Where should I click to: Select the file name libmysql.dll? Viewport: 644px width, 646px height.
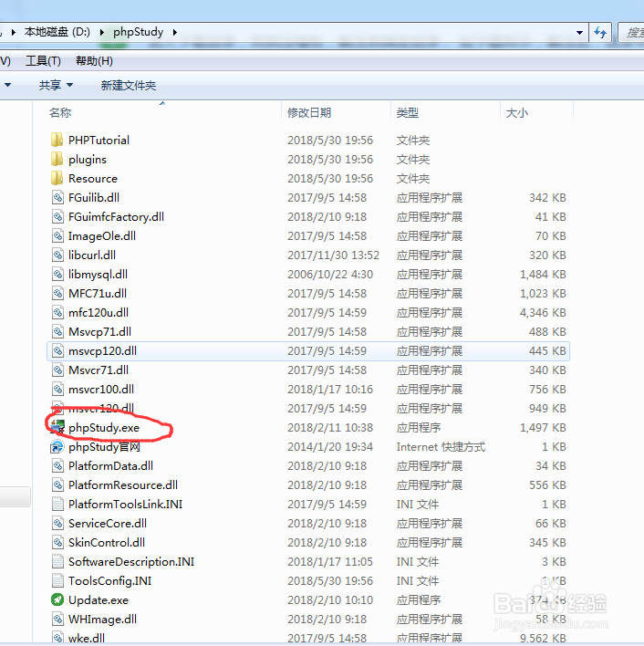coord(98,274)
